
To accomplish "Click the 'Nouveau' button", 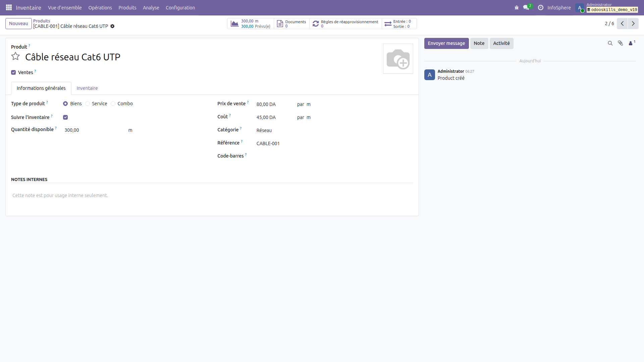I will click(18, 23).
